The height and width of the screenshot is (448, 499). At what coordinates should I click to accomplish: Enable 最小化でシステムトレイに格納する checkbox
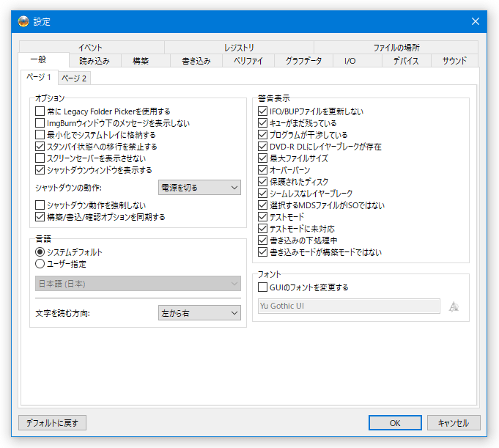tap(40, 135)
